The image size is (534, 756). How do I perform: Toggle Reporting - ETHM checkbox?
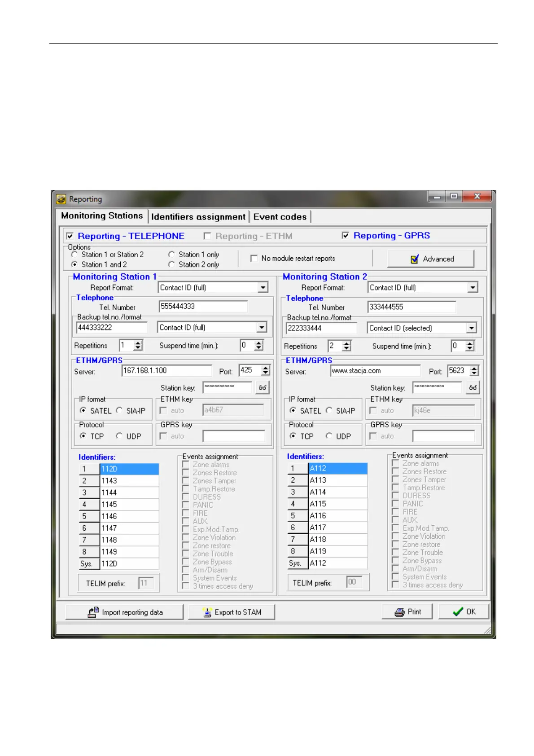click(x=207, y=236)
